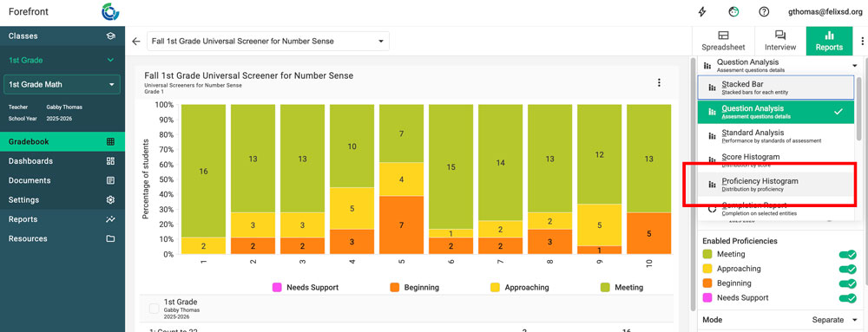Image resolution: width=868 pixels, height=332 pixels.
Task: Open three-dot menu beside Reports tab
Action: pyautogui.click(x=862, y=41)
